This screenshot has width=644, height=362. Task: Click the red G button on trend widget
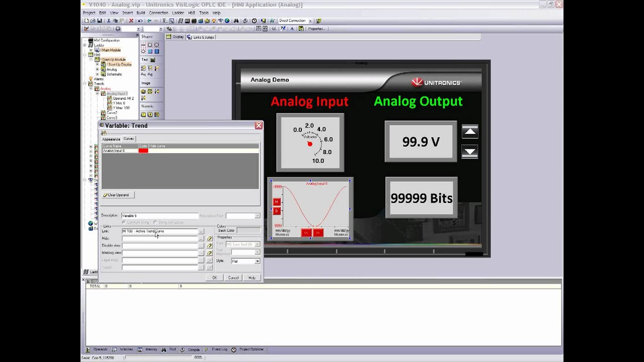pyautogui.click(x=276, y=211)
